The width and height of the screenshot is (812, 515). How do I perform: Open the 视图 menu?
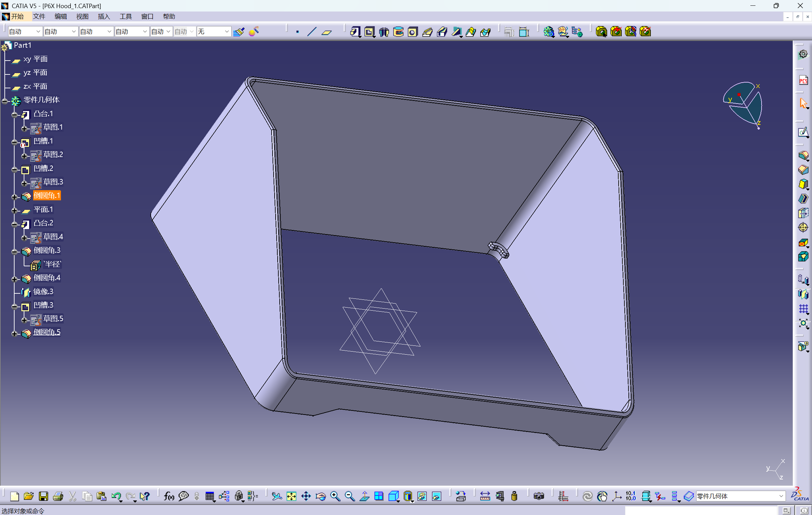(x=82, y=17)
